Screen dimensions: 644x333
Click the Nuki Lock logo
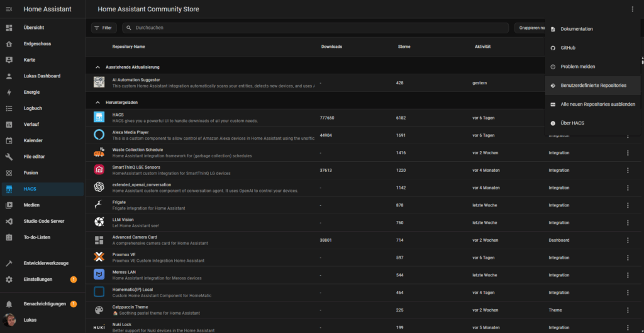pos(99,327)
